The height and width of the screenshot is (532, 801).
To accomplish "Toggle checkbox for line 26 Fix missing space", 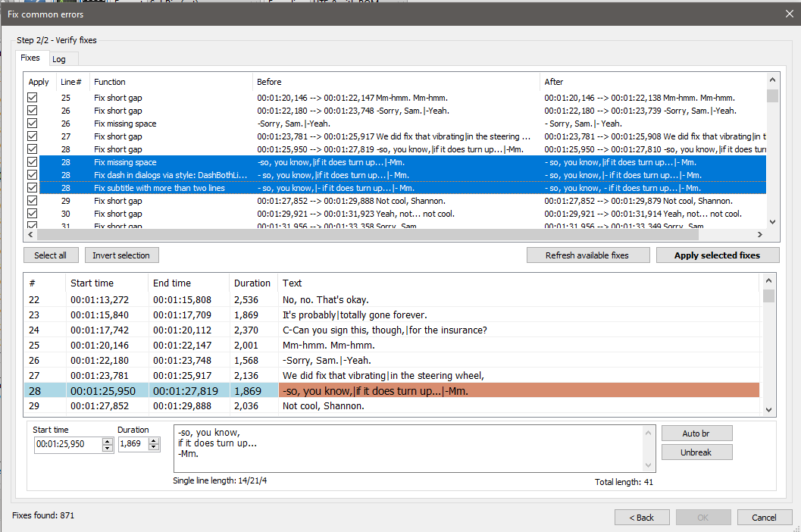I will click(x=32, y=124).
